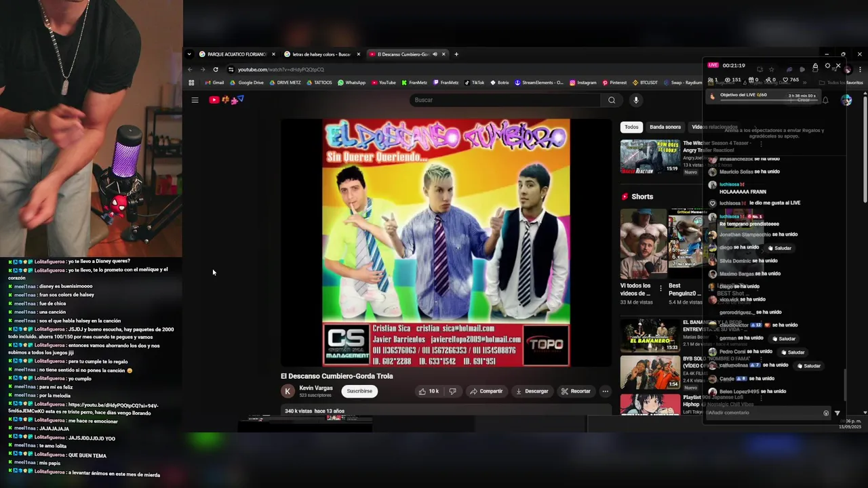Open the YouTube account avatar
The height and width of the screenshot is (488, 868).
pyautogui.click(x=846, y=100)
